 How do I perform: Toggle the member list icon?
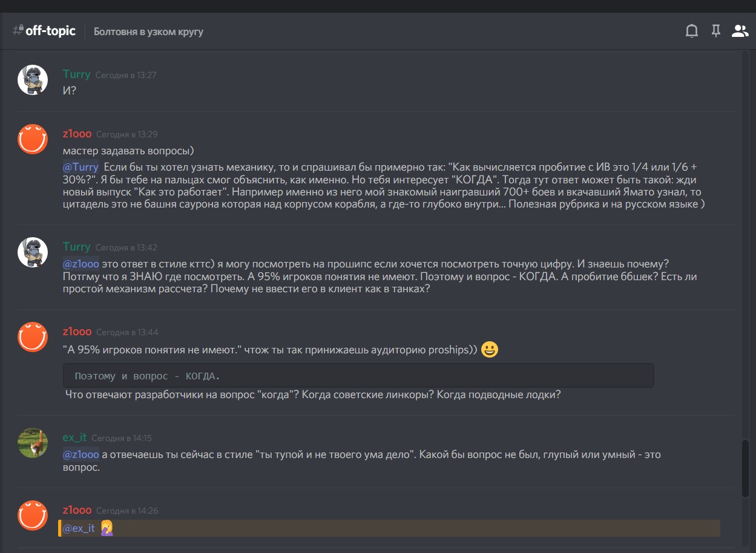pos(740,31)
